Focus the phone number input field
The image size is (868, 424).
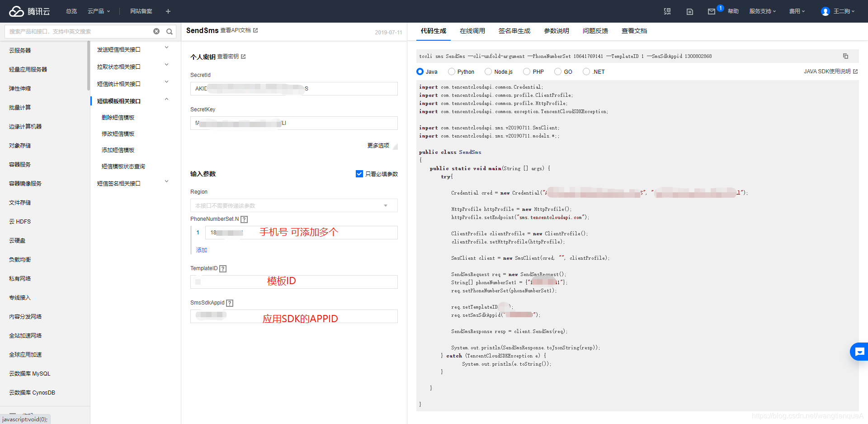tap(302, 233)
